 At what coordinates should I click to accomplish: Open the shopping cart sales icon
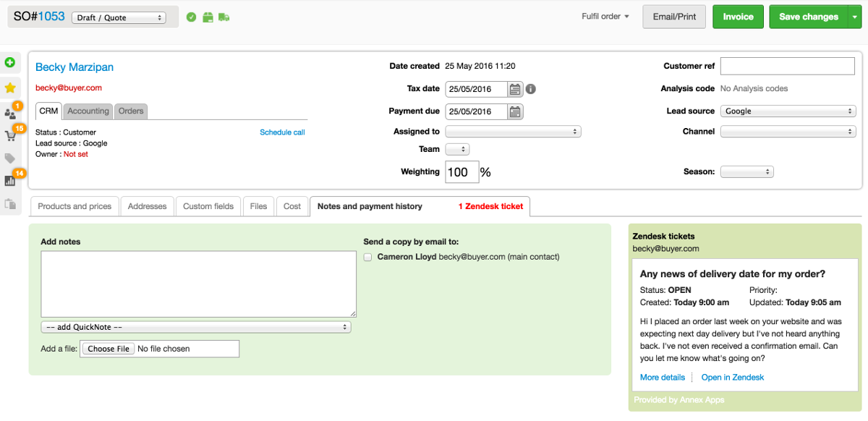pos(10,136)
